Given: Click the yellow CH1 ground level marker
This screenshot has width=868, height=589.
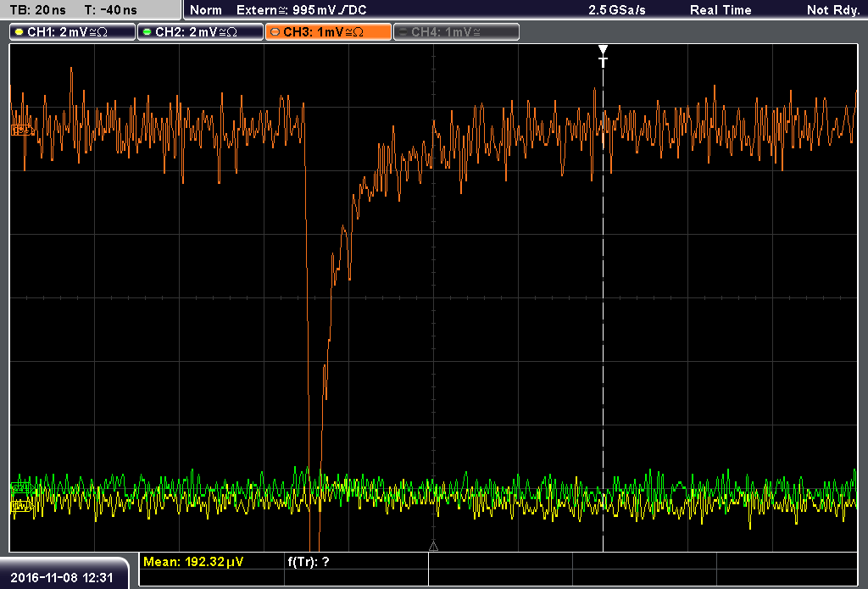Looking at the screenshot, I should 21,505.
